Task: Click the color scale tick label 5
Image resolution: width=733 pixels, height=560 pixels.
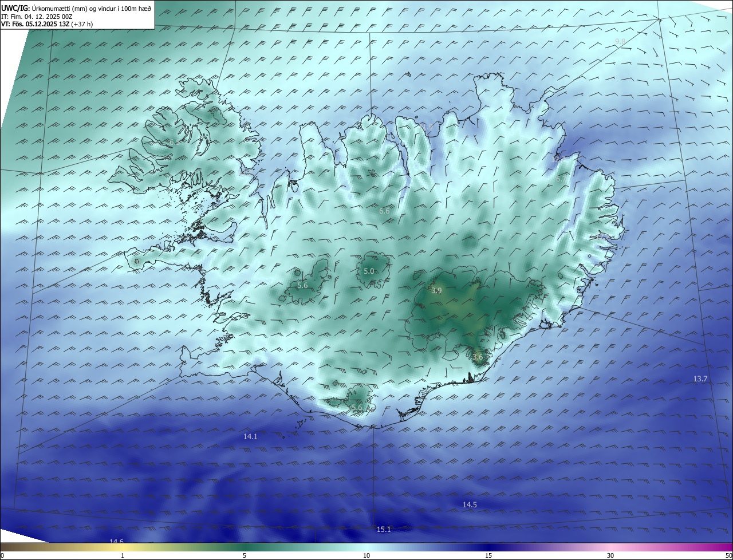Action: tap(245, 555)
